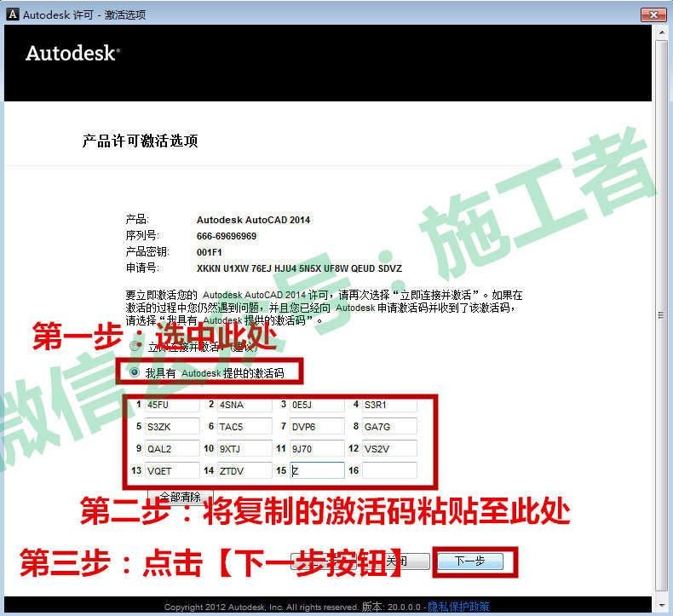673x616 pixels.
Task: Click the Copyright 2012 Autodesk footer text
Action: [x=261, y=607]
